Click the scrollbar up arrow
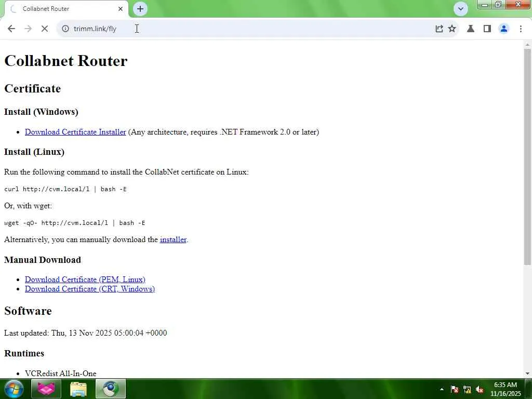This screenshot has height=399, width=532. coord(527,45)
